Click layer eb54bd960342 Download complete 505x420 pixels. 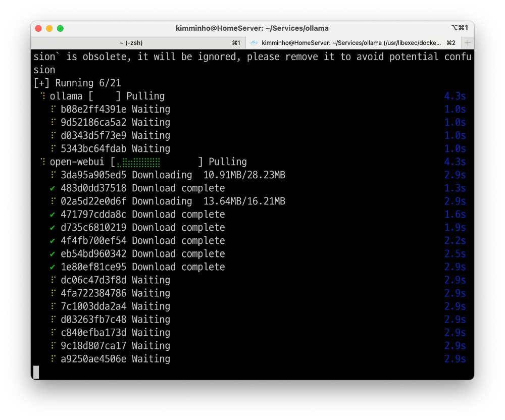click(143, 254)
